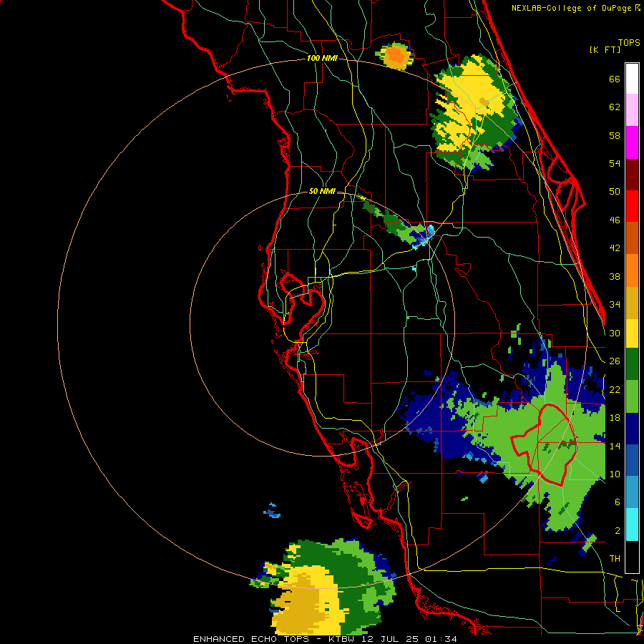The height and width of the screenshot is (644, 644).
Task: Click the legend value 18
Action: [x=615, y=418]
